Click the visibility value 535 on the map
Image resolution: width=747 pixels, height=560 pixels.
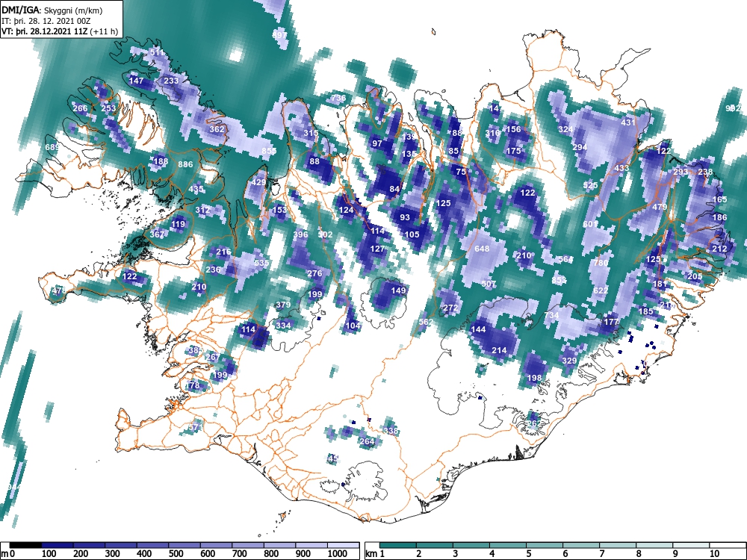[261, 262]
